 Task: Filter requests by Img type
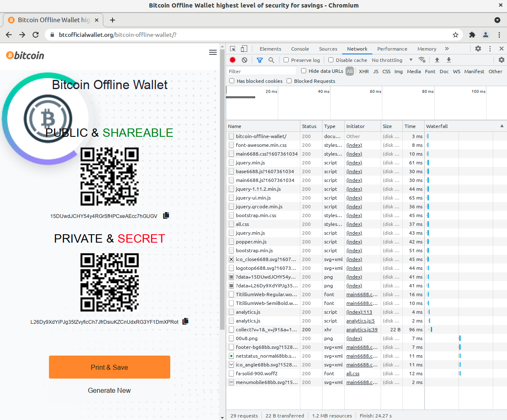pyautogui.click(x=398, y=71)
